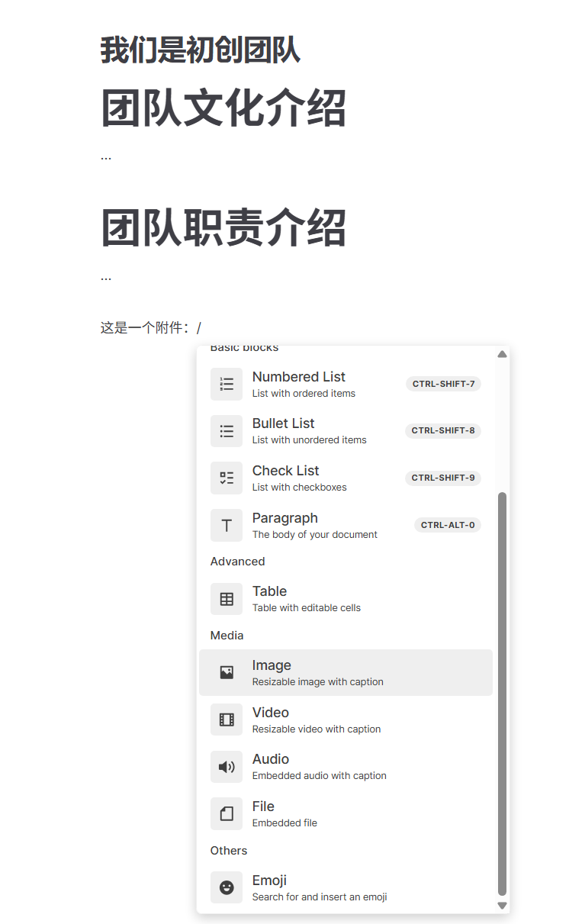
Task: Click the Video film icon
Action: (x=227, y=720)
